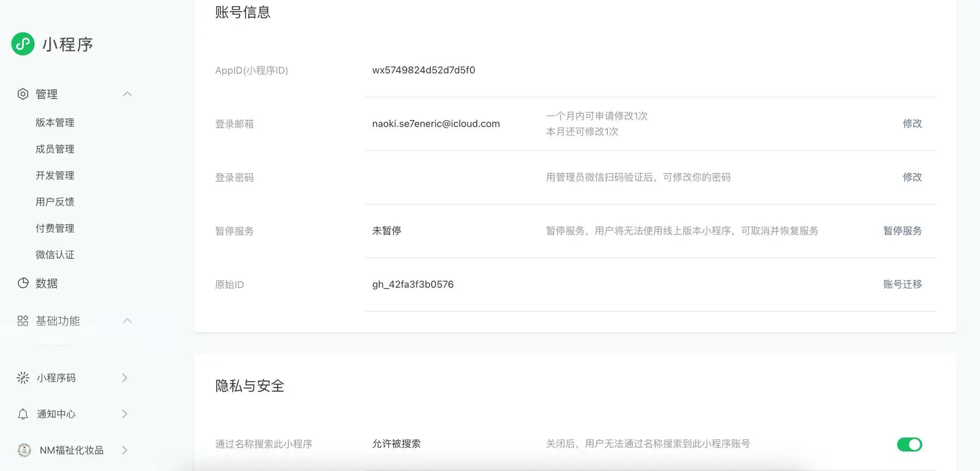The height and width of the screenshot is (471, 980).
Task: Click the 账号迁移 link
Action: (x=902, y=284)
